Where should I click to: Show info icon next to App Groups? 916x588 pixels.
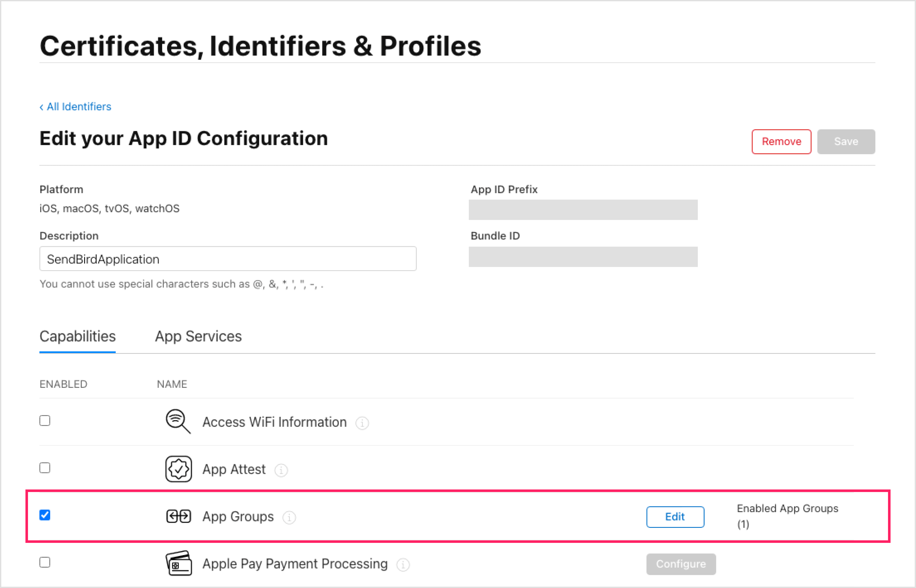tap(289, 517)
